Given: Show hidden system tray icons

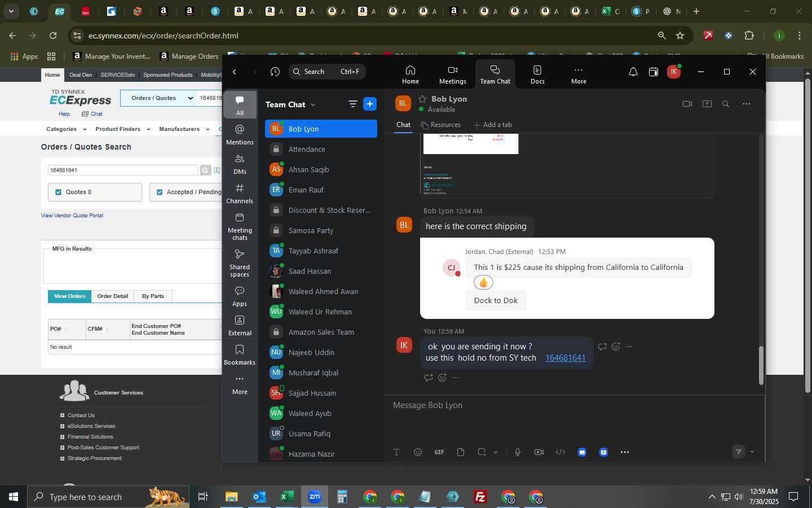Looking at the screenshot, I should [712, 497].
